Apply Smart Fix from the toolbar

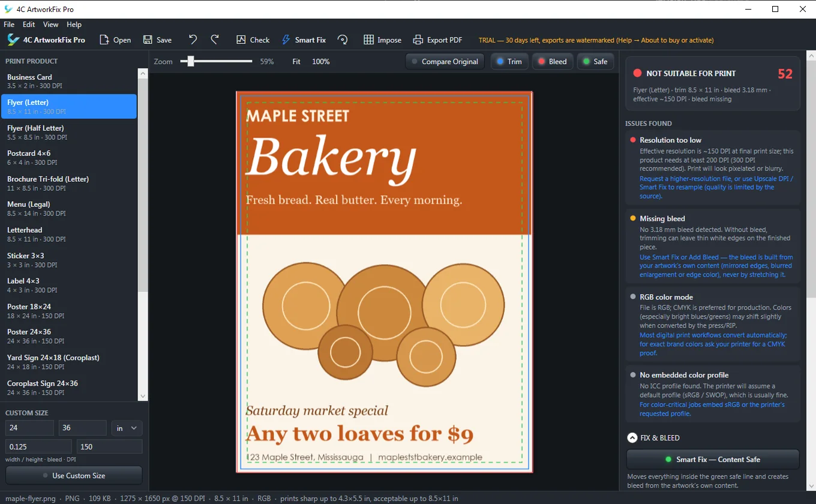tap(304, 40)
